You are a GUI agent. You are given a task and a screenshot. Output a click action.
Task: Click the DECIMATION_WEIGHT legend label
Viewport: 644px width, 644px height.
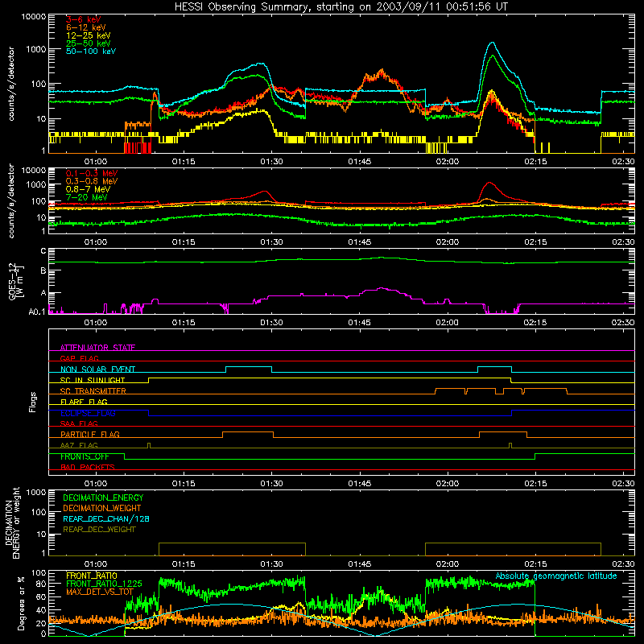click(x=102, y=508)
